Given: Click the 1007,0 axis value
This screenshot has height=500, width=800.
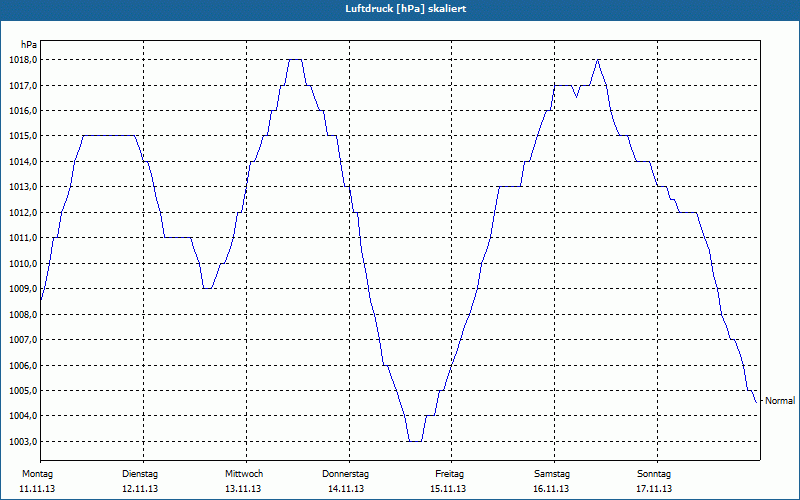Looking at the screenshot, I should coord(23,340).
